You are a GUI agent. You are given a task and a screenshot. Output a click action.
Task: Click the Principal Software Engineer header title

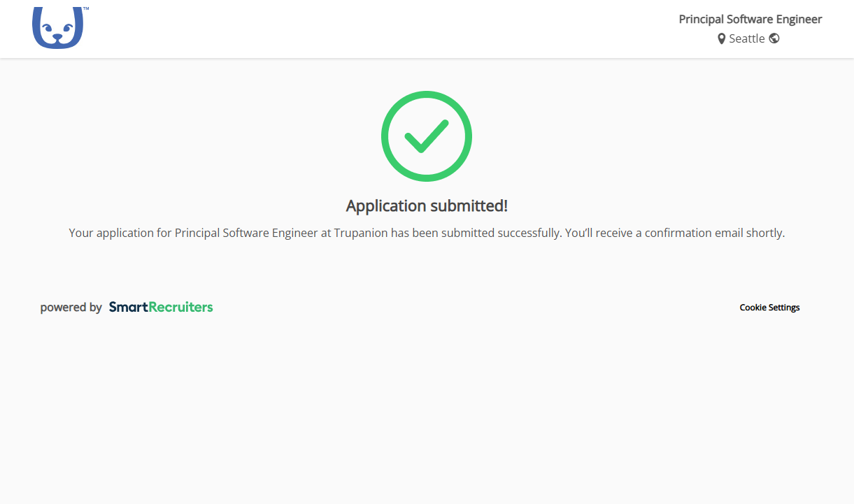750,20
